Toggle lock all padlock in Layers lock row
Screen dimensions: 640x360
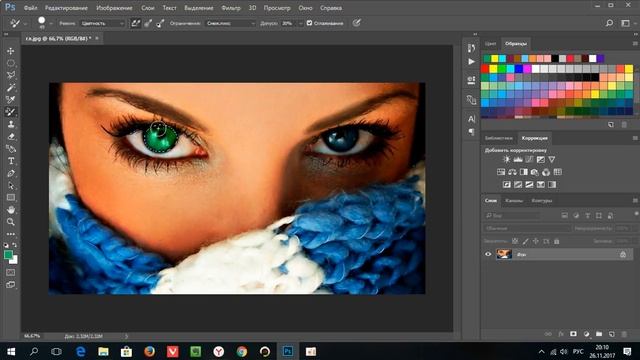coord(557,241)
